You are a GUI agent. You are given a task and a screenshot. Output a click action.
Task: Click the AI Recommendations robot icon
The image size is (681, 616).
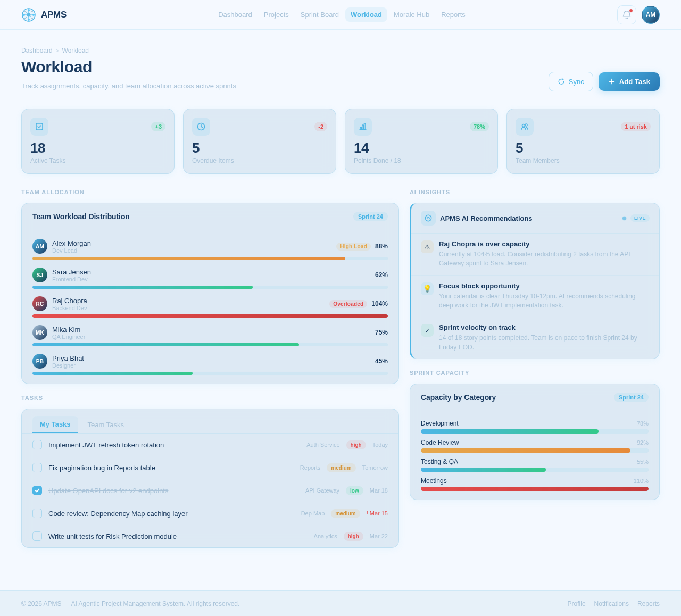tap(428, 218)
